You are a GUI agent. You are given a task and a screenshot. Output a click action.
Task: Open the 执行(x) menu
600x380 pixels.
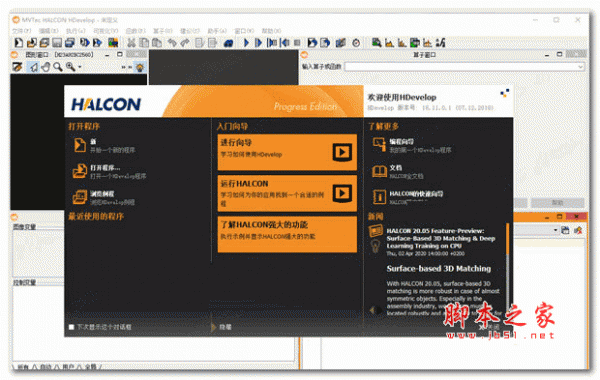(x=76, y=31)
